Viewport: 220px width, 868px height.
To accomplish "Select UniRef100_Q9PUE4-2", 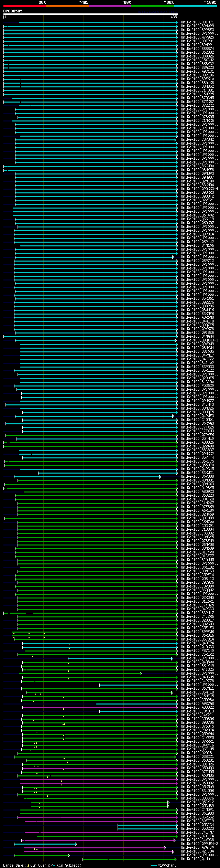I will (x=199, y=844).
